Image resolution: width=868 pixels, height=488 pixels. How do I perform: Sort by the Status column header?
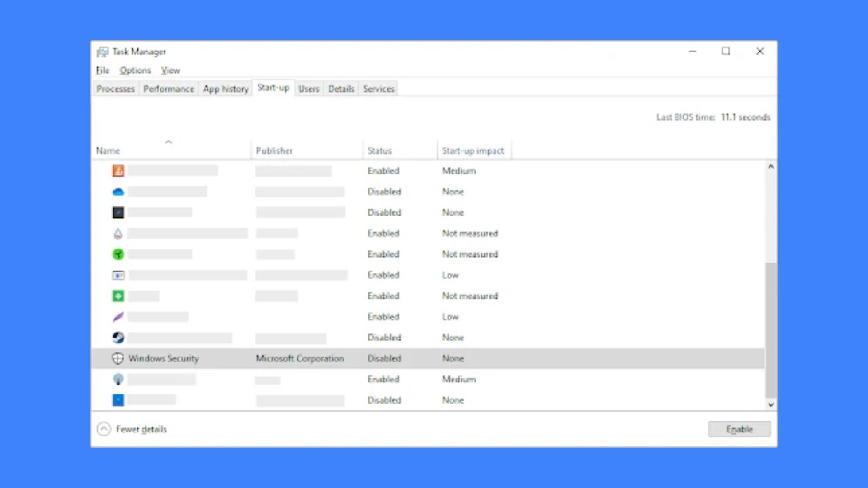point(379,150)
